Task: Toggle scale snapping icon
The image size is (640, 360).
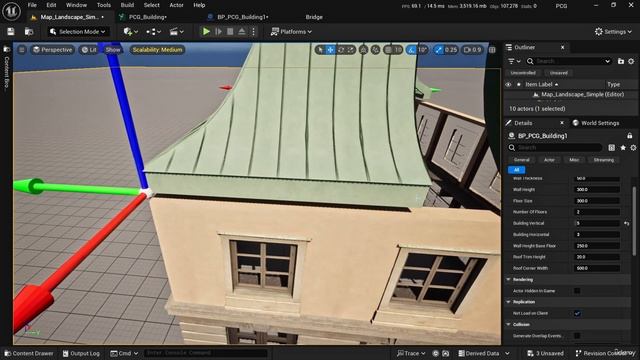Action: click(438, 50)
